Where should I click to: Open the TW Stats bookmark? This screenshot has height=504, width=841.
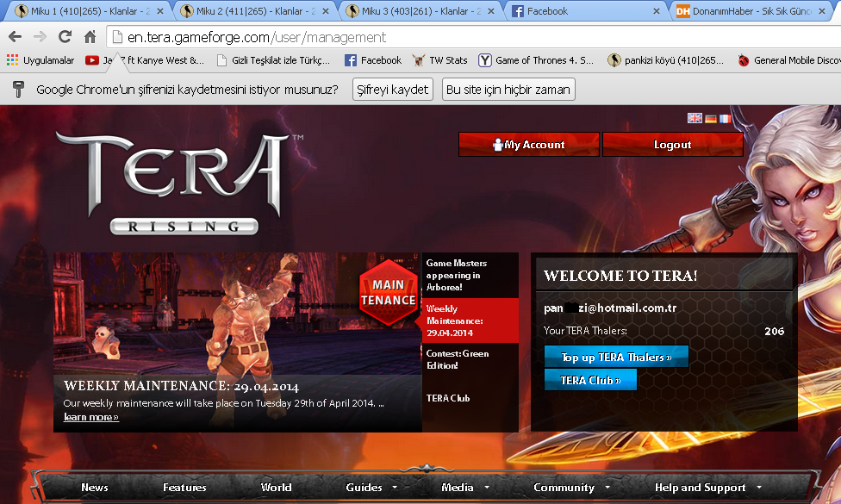[439, 60]
